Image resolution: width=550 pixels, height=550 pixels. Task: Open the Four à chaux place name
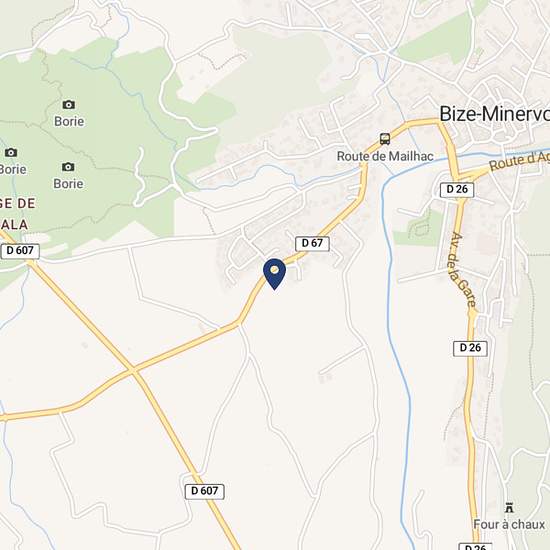pyautogui.click(x=509, y=525)
